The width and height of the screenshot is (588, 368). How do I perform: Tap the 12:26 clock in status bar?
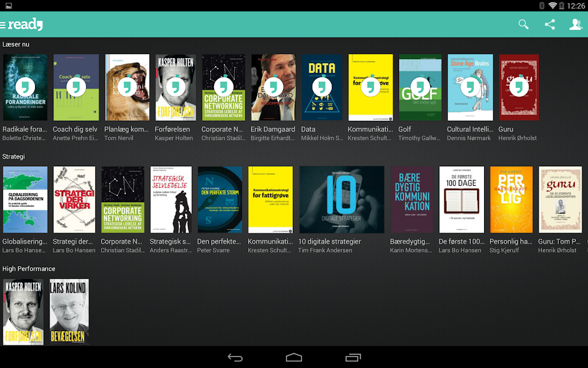[x=575, y=6]
